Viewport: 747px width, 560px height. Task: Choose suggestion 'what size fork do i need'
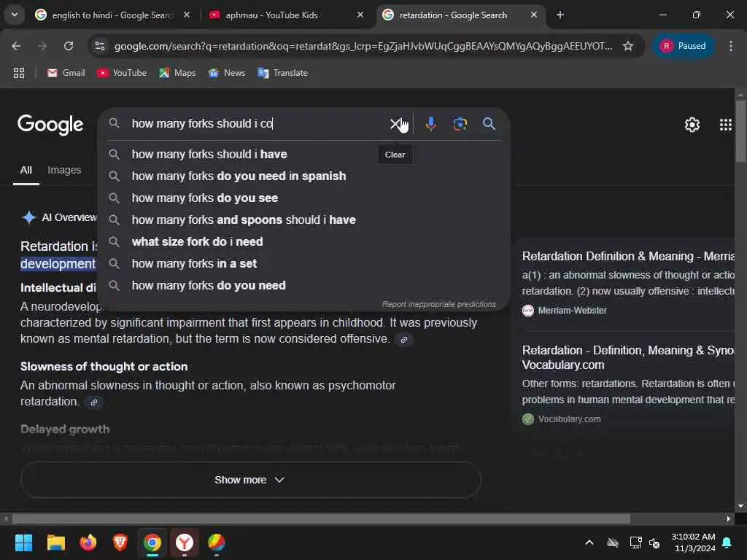click(305, 242)
